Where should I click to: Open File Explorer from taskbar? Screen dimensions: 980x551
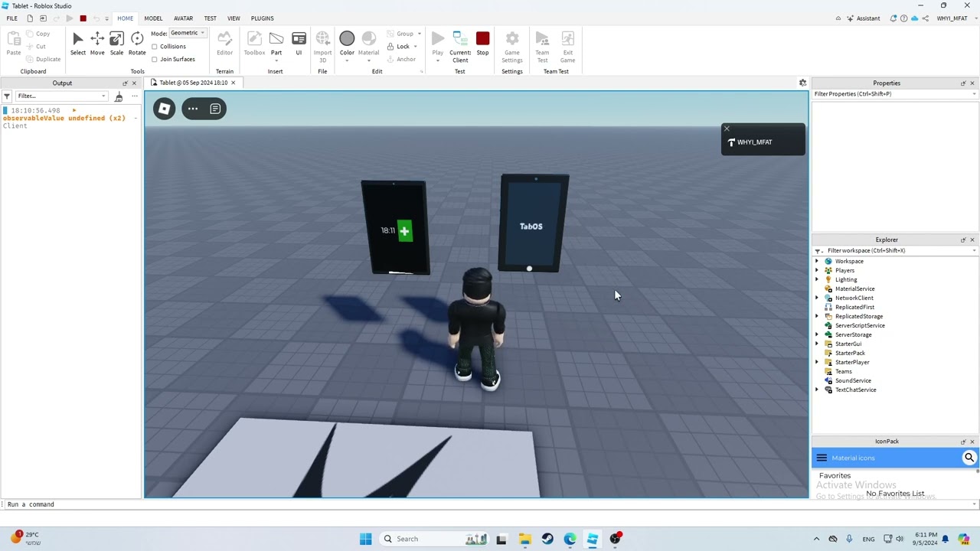524,539
